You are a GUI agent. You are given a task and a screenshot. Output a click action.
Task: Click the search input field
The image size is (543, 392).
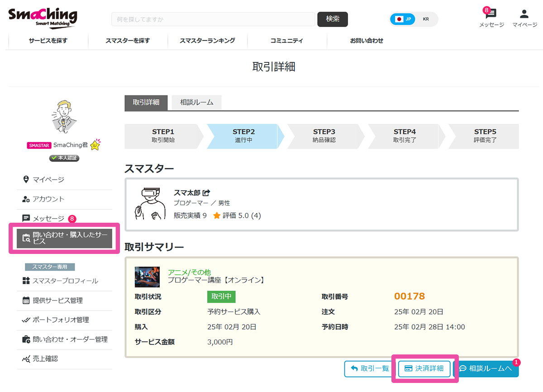coord(213,19)
